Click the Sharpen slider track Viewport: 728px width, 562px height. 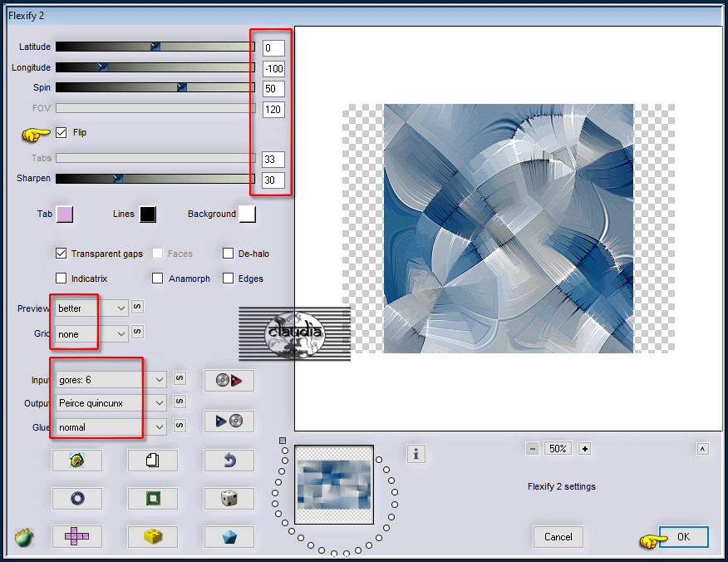[155, 179]
